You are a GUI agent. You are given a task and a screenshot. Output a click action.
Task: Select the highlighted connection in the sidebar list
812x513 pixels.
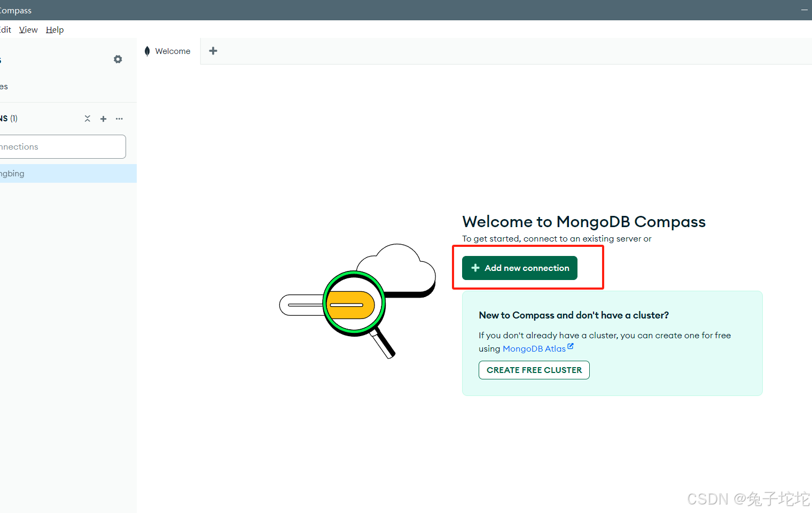(68, 173)
